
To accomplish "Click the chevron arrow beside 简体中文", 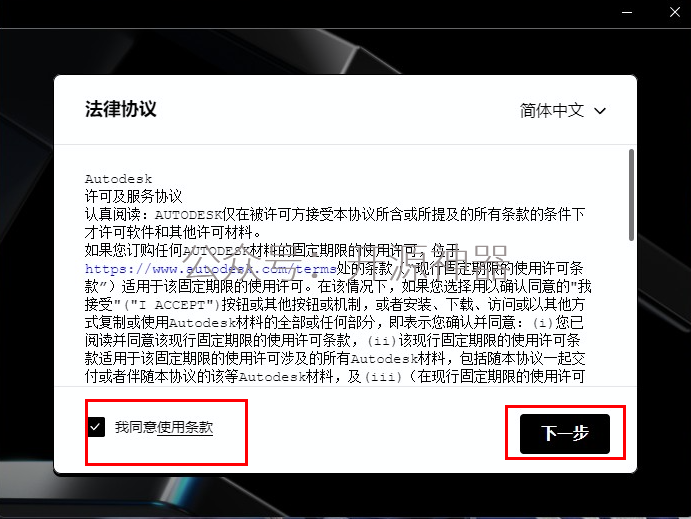I will [600, 111].
